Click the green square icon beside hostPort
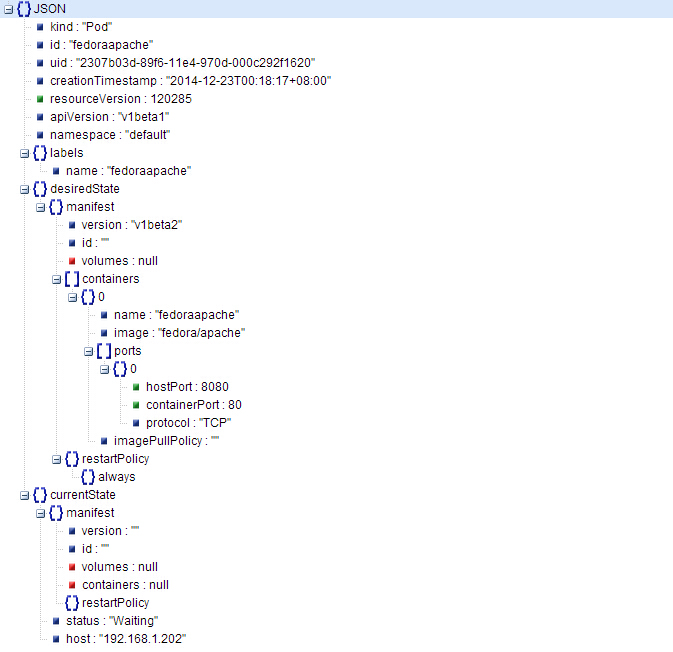 pos(137,387)
